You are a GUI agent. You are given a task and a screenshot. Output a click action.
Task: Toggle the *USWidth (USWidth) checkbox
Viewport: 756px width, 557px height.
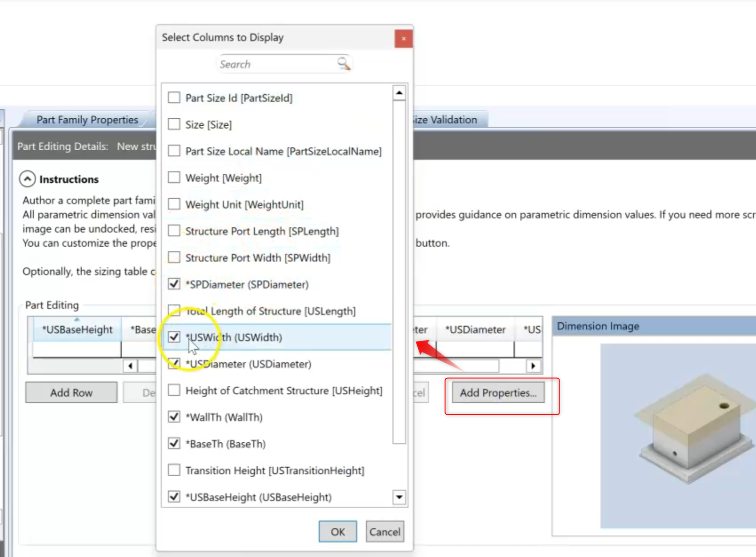(174, 337)
